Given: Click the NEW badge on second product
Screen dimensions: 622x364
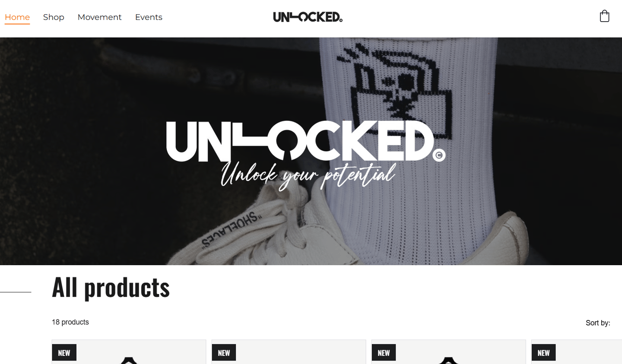Looking at the screenshot, I should pyautogui.click(x=224, y=352).
